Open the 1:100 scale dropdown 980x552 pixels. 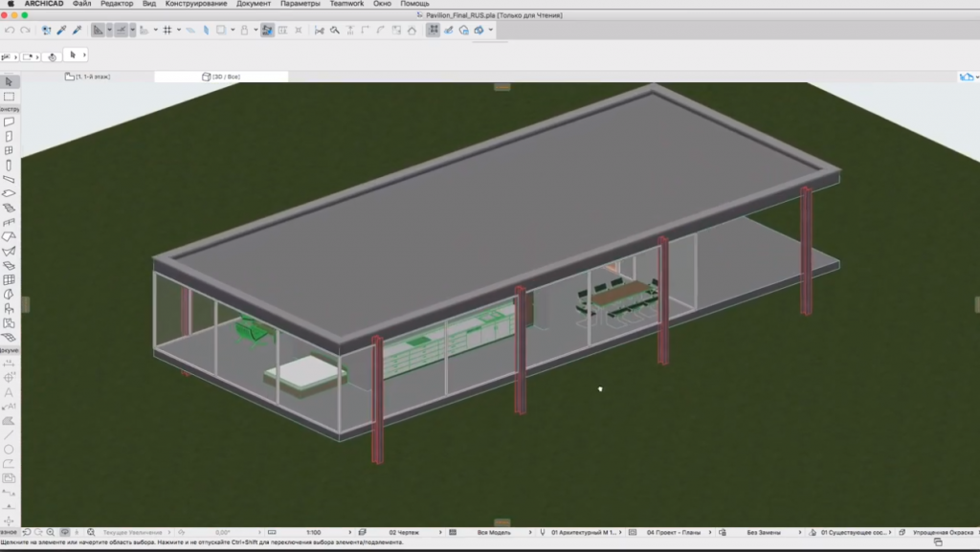(314, 533)
